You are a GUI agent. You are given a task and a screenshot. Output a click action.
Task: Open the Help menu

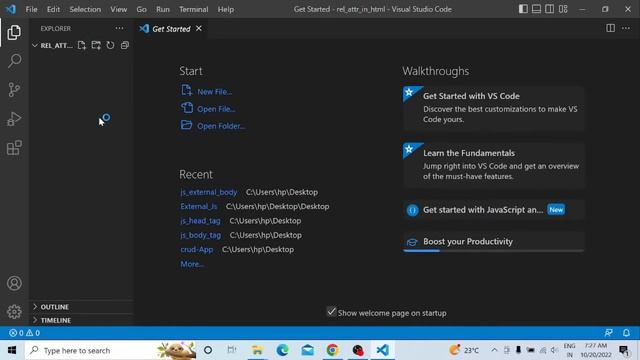pyautogui.click(x=225, y=9)
